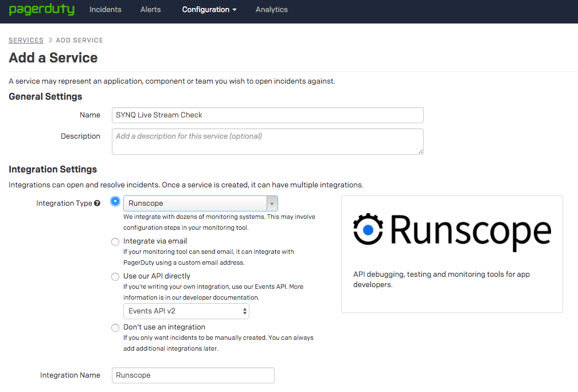The height and width of the screenshot is (392, 578).
Task: Click the resize handle on the Description box
Action: 421,151
